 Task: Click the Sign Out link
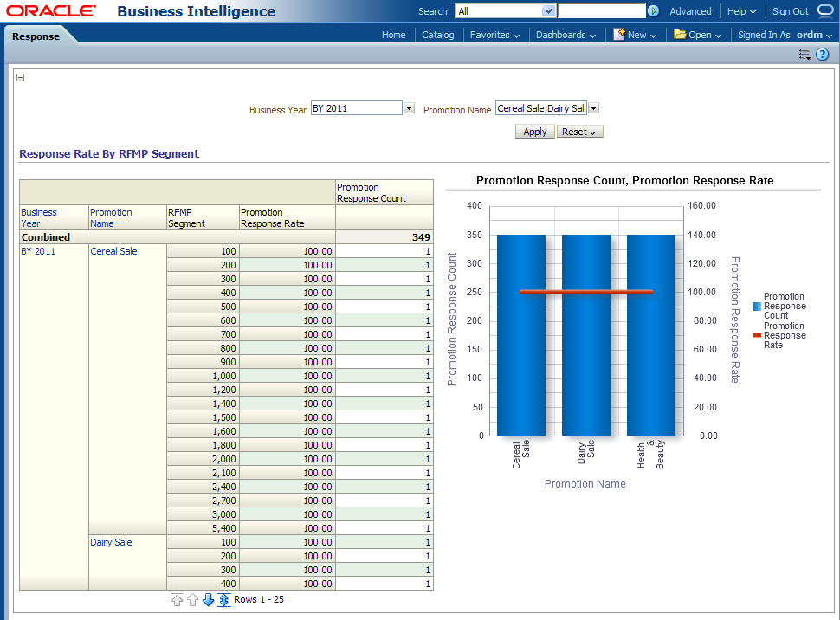(790, 11)
